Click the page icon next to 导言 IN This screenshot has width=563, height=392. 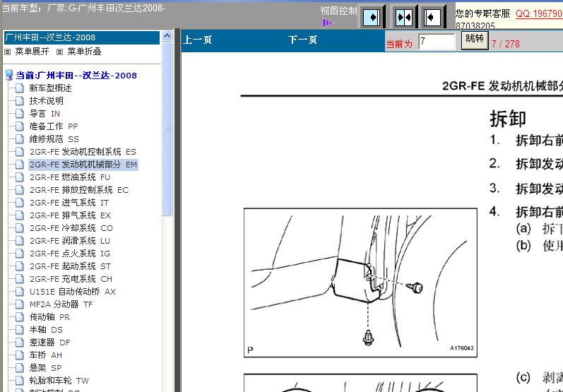point(20,114)
